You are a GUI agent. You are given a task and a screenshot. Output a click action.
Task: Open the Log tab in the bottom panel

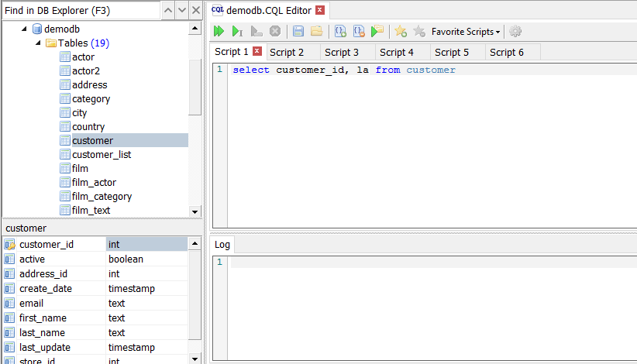pyautogui.click(x=222, y=245)
